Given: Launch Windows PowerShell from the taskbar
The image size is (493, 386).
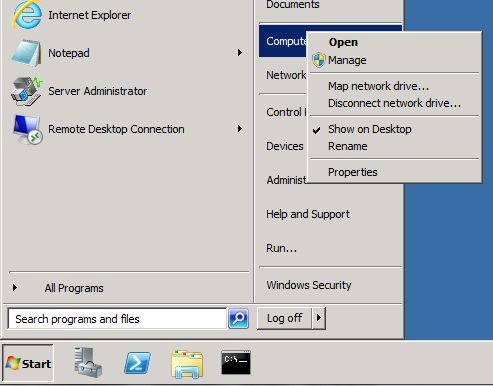Looking at the screenshot, I should (137, 363).
